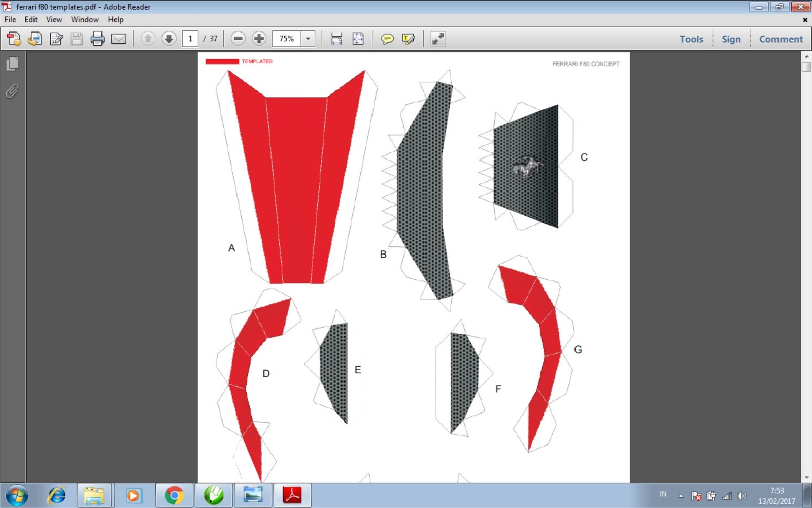The height and width of the screenshot is (508, 812).
Task: Open the Window menu
Action: pos(84,19)
